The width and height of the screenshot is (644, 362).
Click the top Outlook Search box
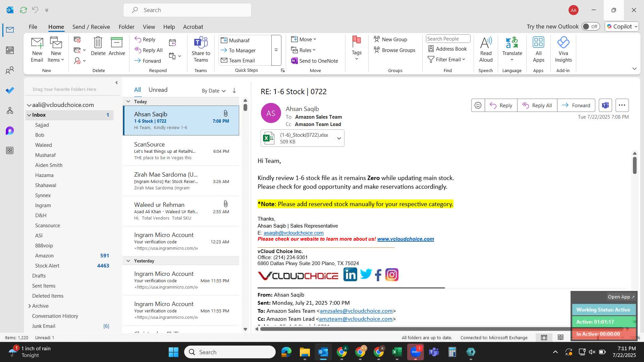click(187, 10)
